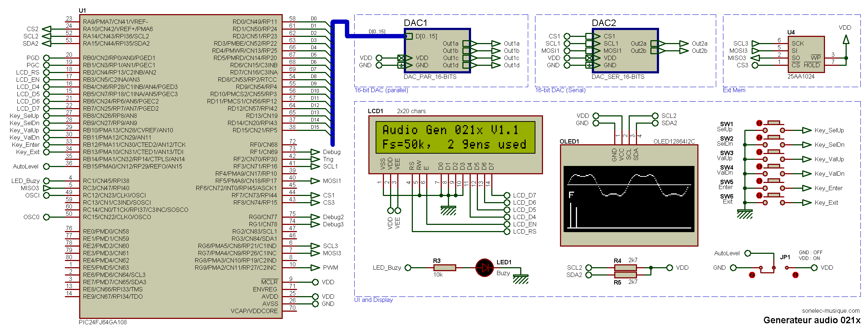Select the OSCO terminal on U1
Image resolution: width=868 pixels, height=333 pixels.
tap(46, 217)
